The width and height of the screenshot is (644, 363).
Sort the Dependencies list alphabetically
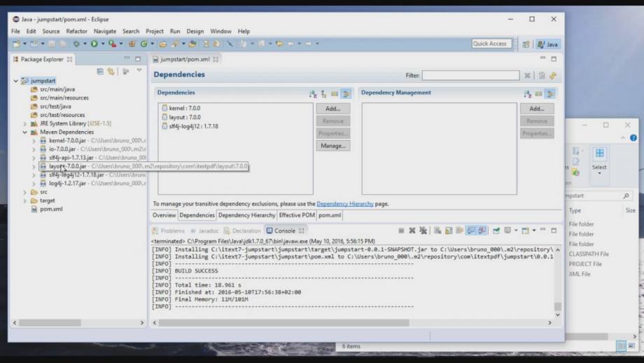311,93
